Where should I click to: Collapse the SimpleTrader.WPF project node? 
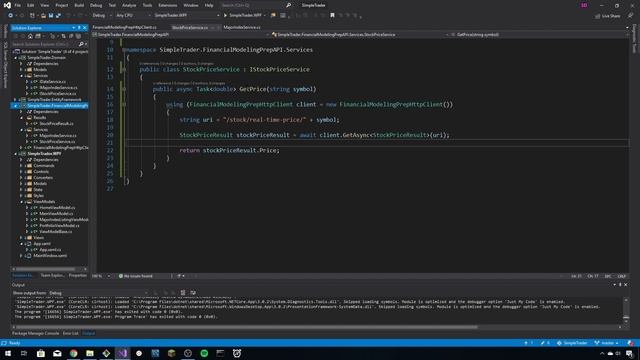16,154
